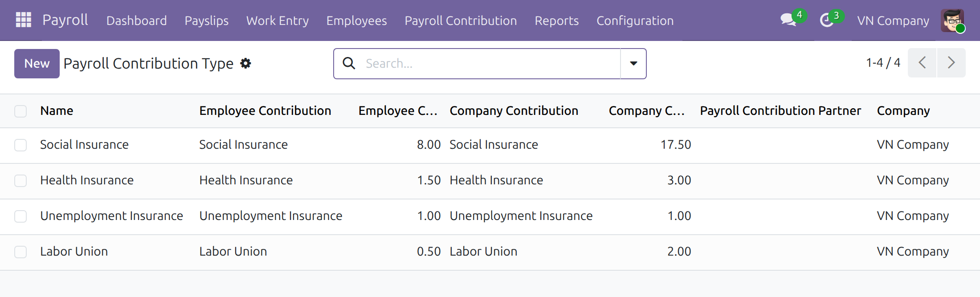Sort by Employee Contribution column header
The image size is (980, 297).
click(x=265, y=111)
